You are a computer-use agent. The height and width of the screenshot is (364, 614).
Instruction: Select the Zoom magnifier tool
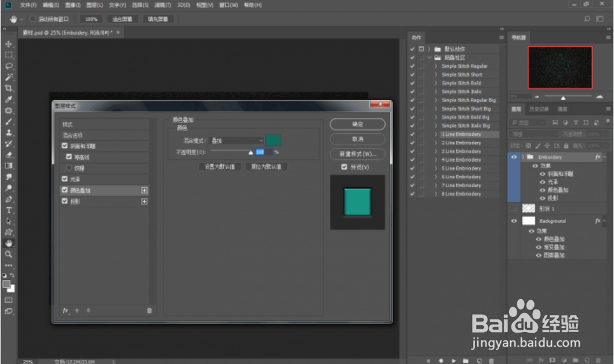coord(9,254)
